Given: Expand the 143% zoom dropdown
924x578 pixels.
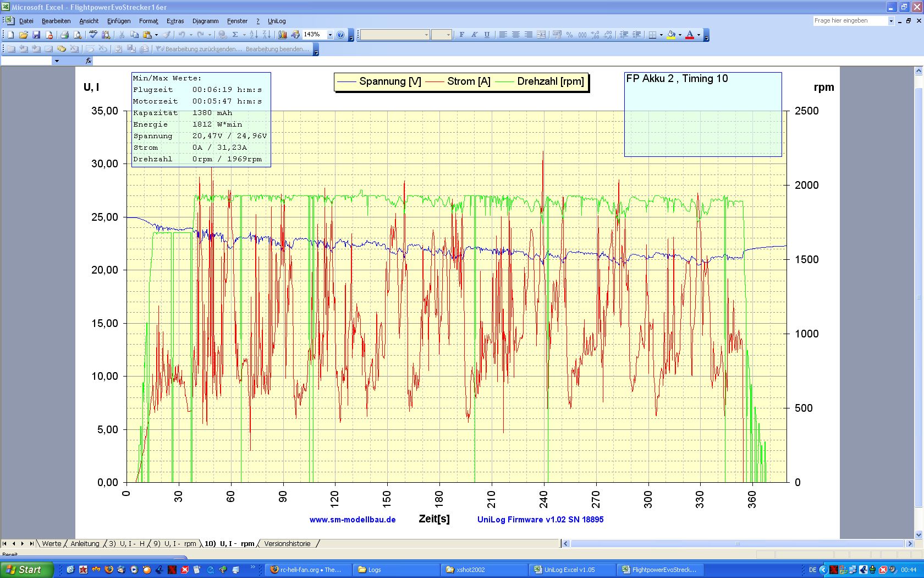Looking at the screenshot, I should click(x=330, y=35).
